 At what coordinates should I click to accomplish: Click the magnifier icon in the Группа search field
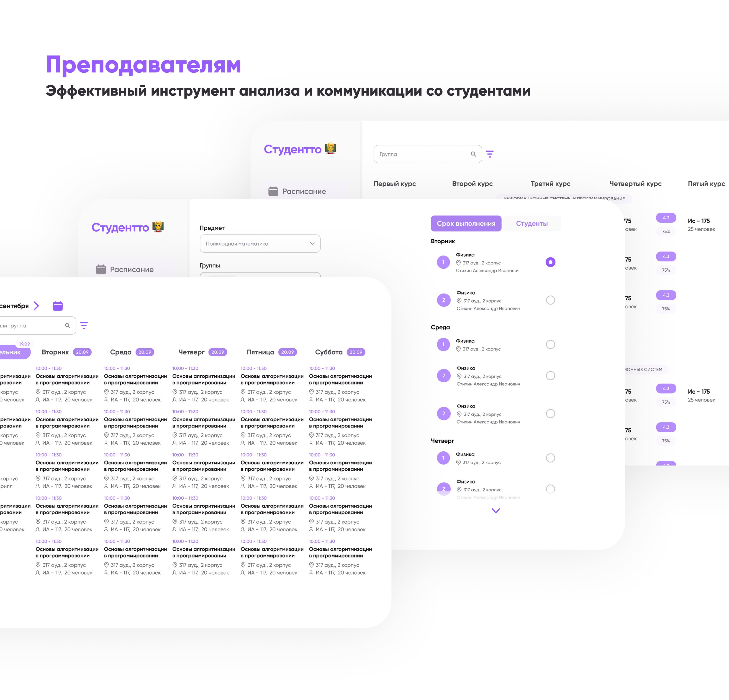pos(473,154)
